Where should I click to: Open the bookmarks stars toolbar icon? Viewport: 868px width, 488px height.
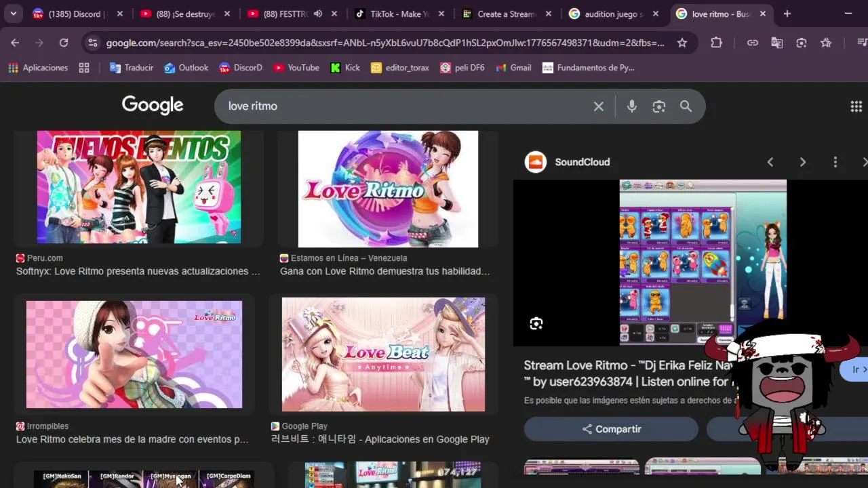click(826, 43)
